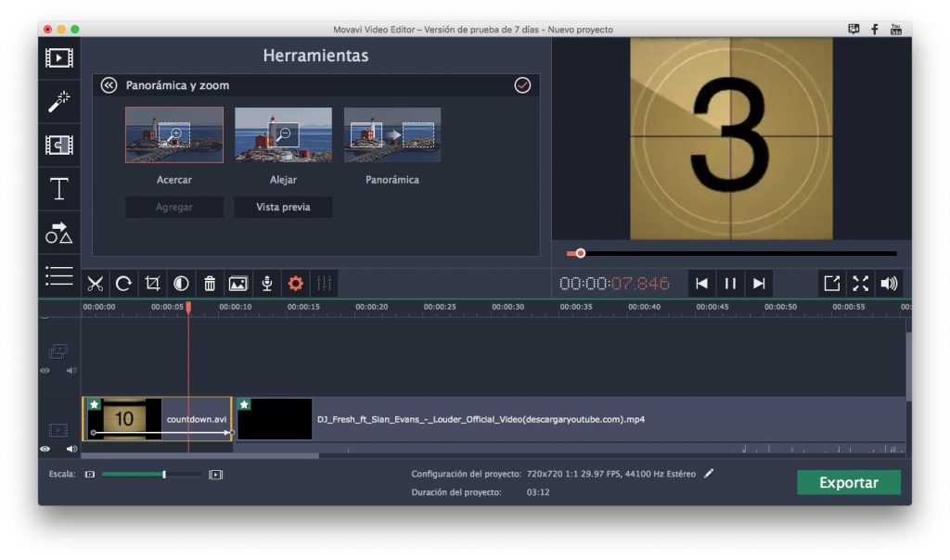
Task: Mute the main video track
Action: 71,450
